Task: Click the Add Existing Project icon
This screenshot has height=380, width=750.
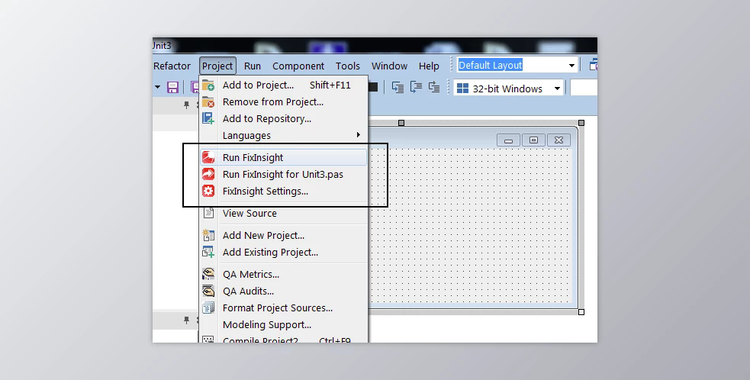Action: point(208,252)
